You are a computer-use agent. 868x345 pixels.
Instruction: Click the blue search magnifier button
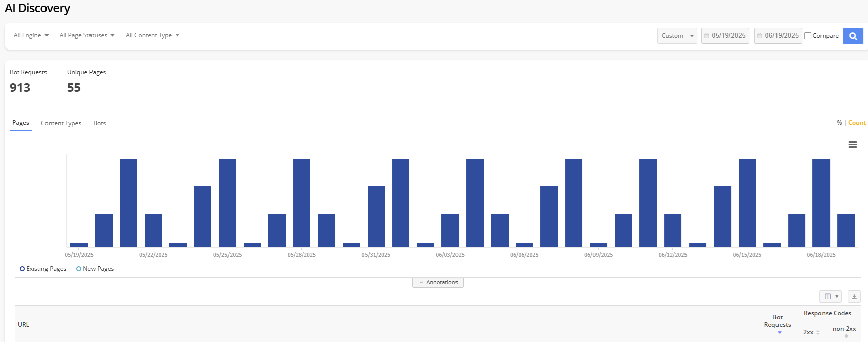point(852,36)
